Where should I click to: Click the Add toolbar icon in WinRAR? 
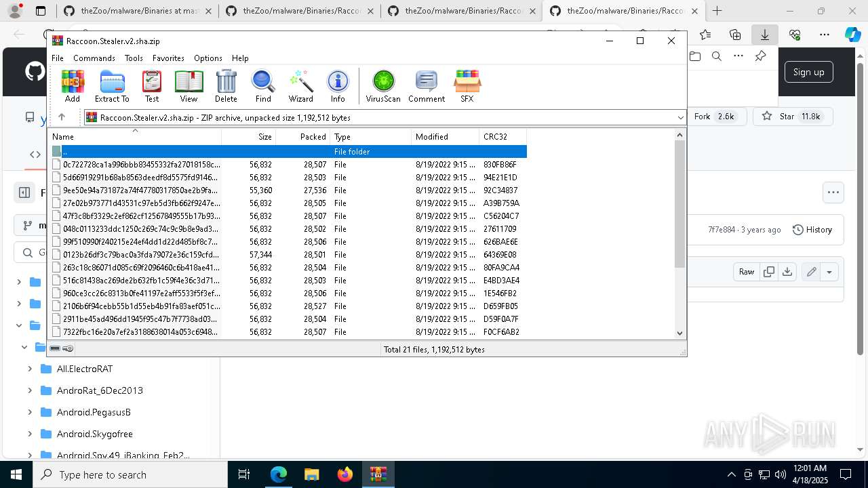[x=73, y=86]
